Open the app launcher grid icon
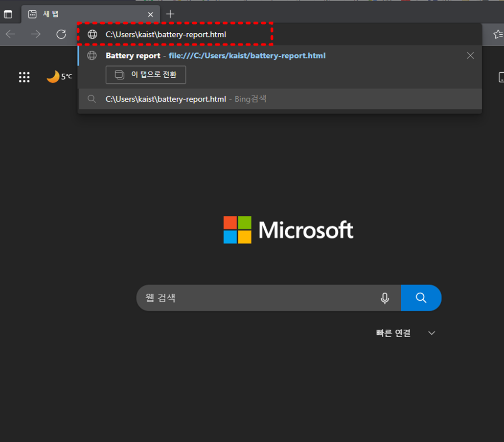Image resolution: width=504 pixels, height=442 pixels. coord(24,77)
